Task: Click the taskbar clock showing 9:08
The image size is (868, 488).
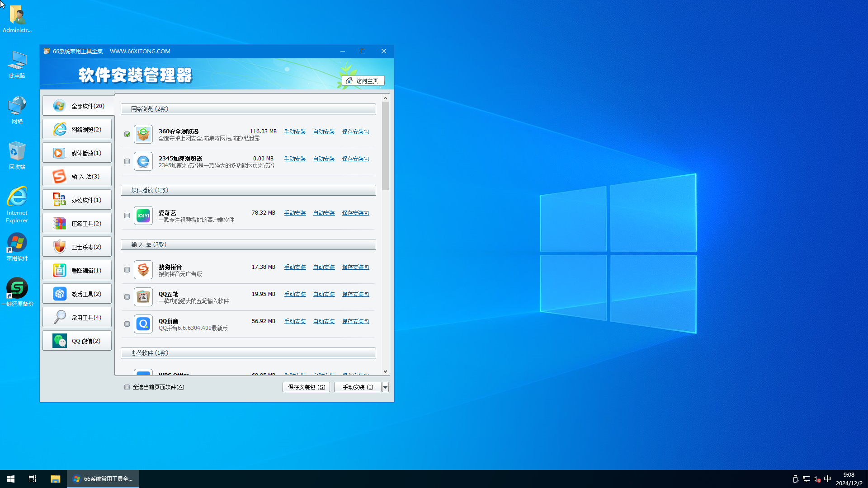Action: coord(849,479)
